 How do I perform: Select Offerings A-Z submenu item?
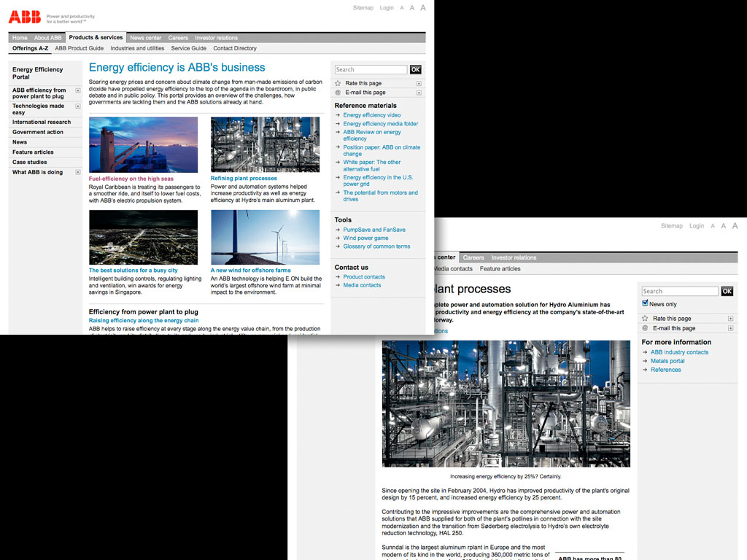(30, 49)
